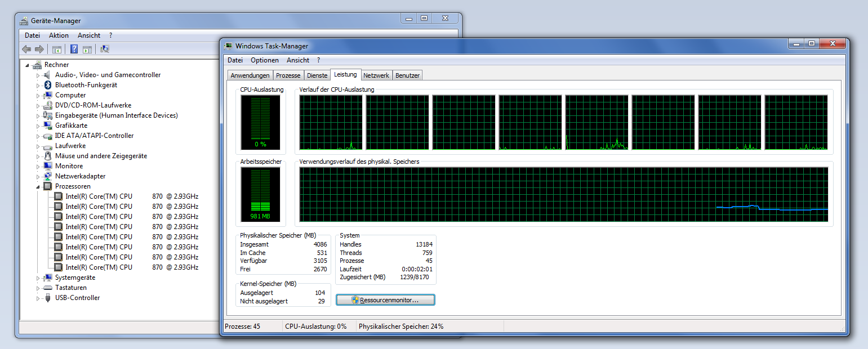The height and width of the screenshot is (349, 868).
Task: Click the Computer category icon in device tree
Action: tap(48, 95)
